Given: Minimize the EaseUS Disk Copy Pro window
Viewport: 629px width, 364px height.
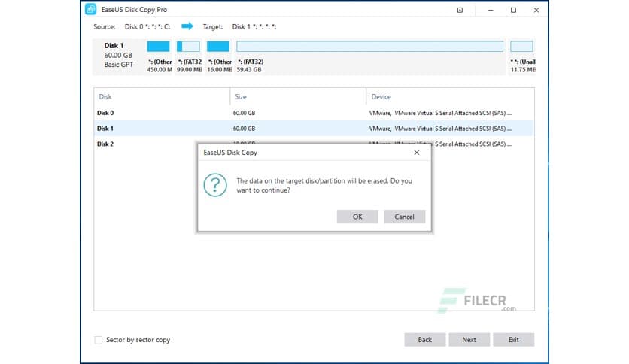Looking at the screenshot, I should [491, 10].
